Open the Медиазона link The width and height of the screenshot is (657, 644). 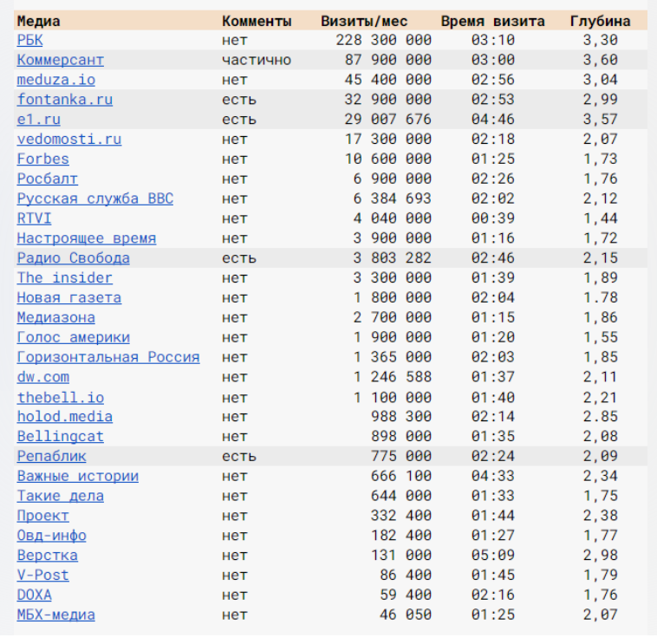tap(56, 317)
